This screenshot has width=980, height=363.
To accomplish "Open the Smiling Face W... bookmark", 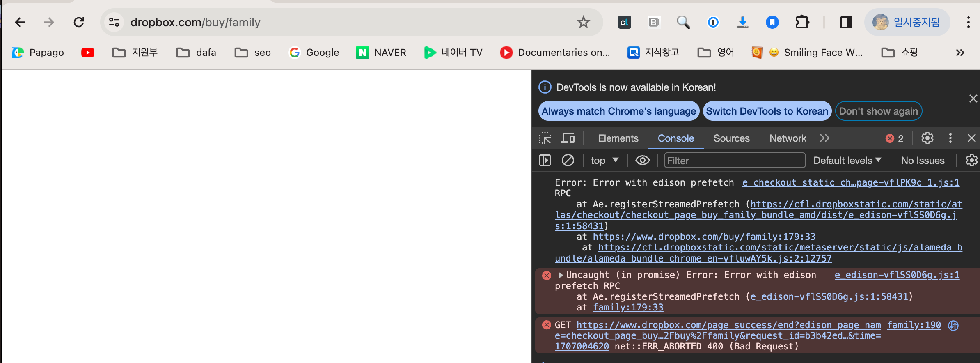I will 807,53.
